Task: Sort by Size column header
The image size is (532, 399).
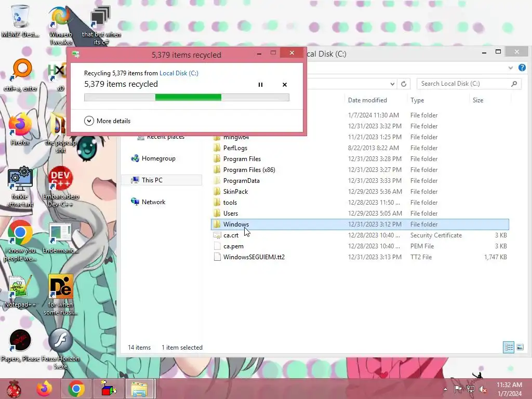Action: tap(478, 100)
